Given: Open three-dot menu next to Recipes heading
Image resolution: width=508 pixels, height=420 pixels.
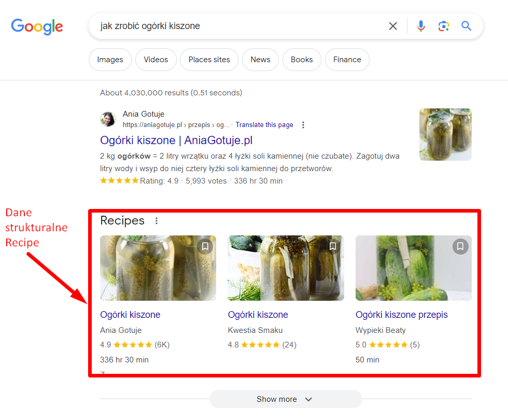Looking at the screenshot, I should point(157,221).
